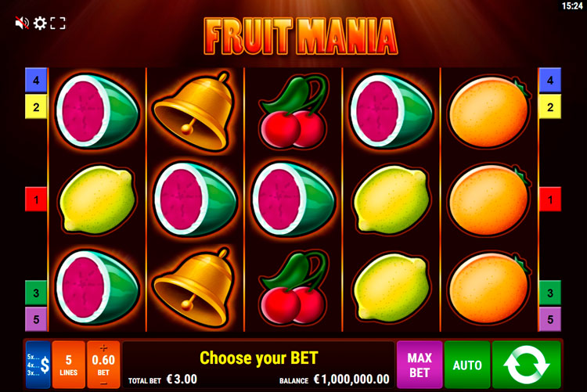Viewport: 587px width, 392px height.
Task: Select purple payline 5 on left side
Action: tap(36, 319)
